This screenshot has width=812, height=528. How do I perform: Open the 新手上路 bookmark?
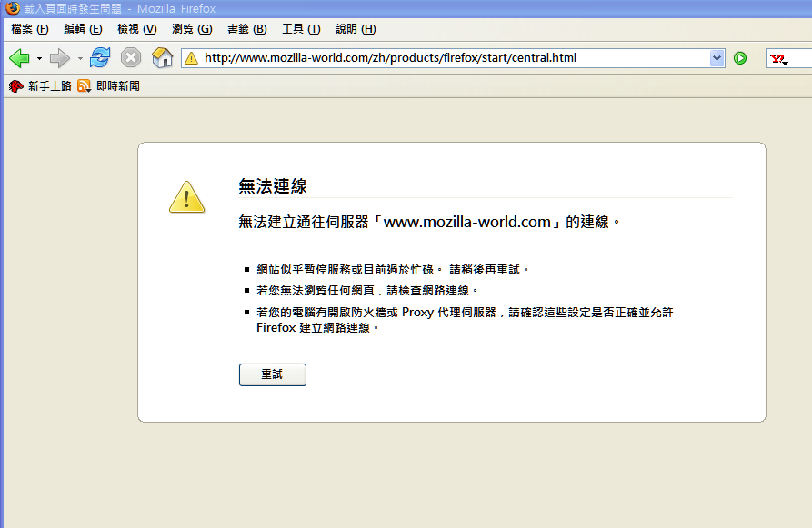[x=40, y=86]
